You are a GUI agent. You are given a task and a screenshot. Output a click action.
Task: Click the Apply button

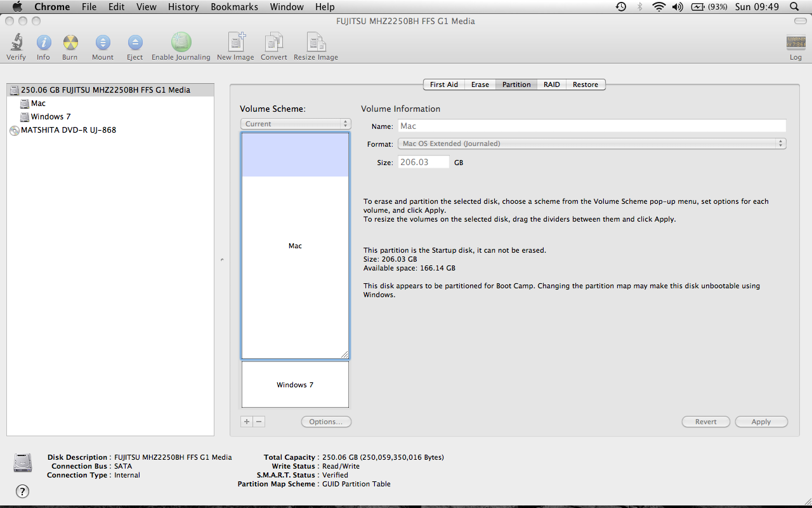[761, 422]
